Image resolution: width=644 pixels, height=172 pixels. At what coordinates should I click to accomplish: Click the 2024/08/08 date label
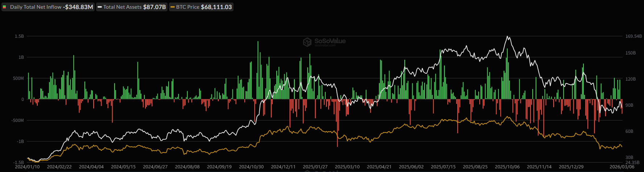click(187, 167)
